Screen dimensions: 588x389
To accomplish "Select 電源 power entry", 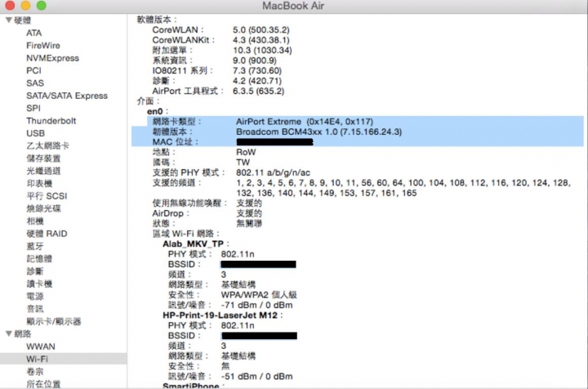I will 35,296.
